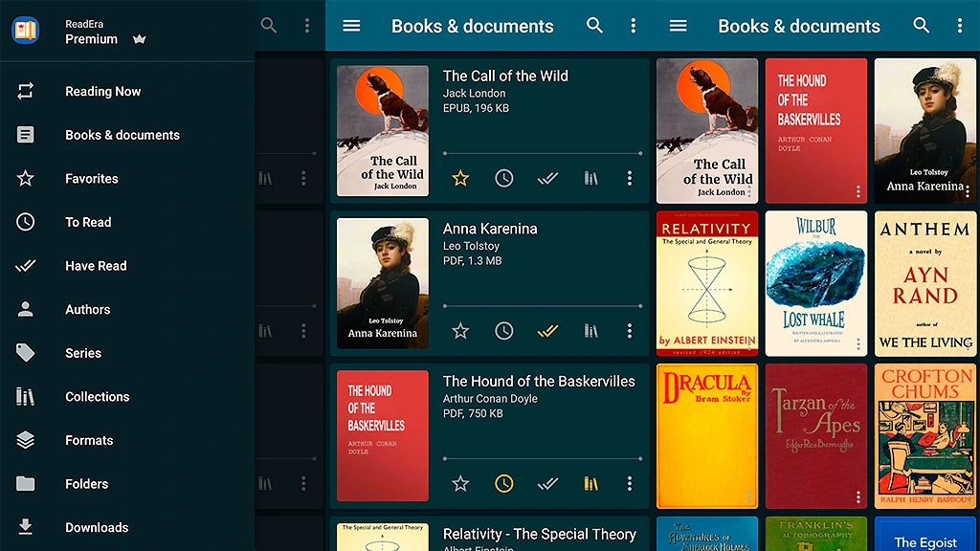Favorite Anna Karenina with the star
The height and width of the screenshot is (551, 980).
tap(460, 331)
